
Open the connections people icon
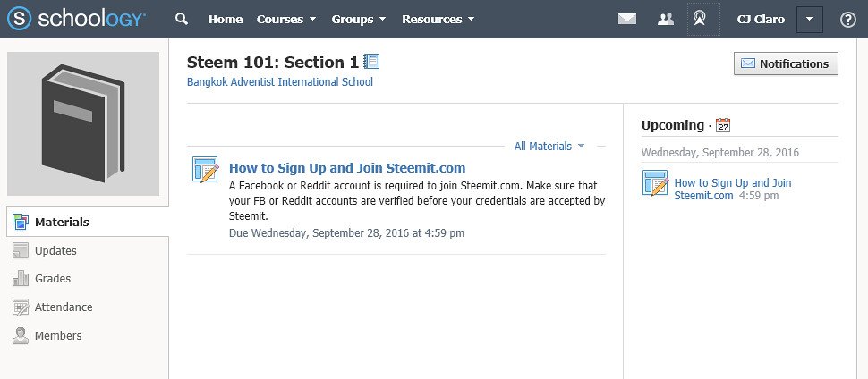(666, 20)
